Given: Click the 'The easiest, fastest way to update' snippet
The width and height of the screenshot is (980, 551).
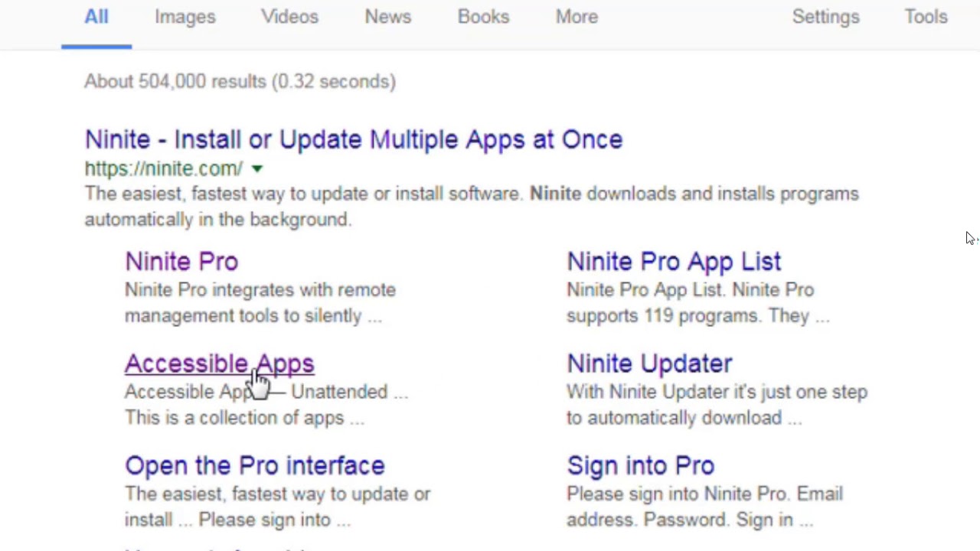Looking at the screenshot, I should coord(472,207).
